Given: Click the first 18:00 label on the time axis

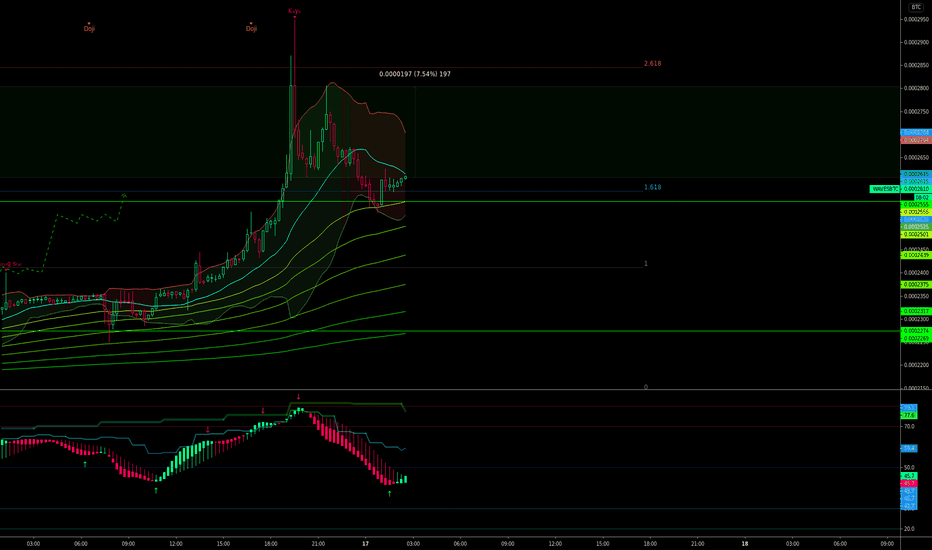Looking at the screenshot, I should 270,543.
